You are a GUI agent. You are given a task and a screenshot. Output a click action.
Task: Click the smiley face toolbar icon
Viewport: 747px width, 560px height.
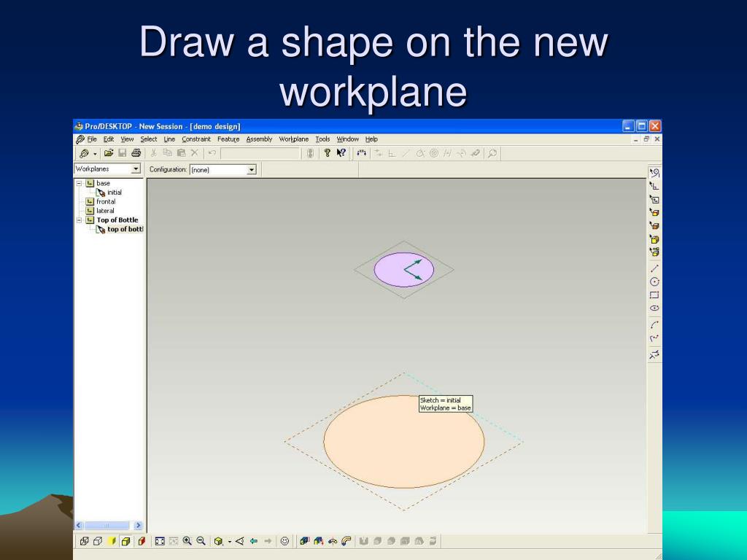pos(285,541)
